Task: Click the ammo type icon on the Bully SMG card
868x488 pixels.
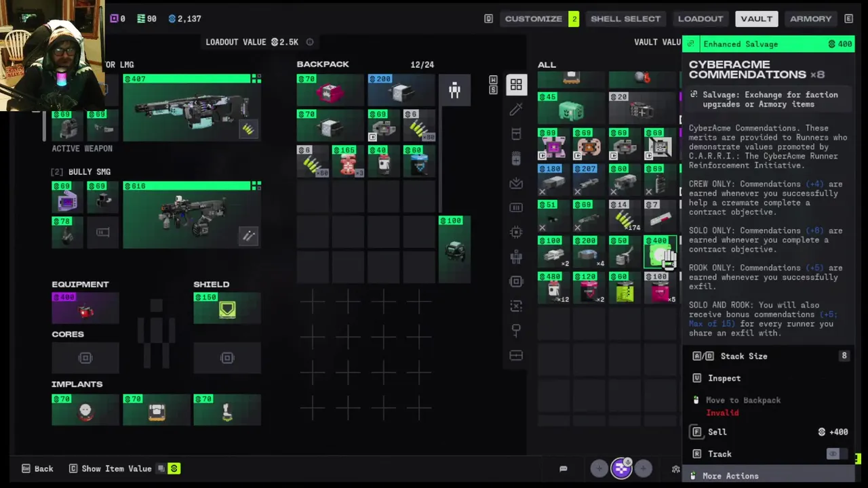Action: click(248, 236)
